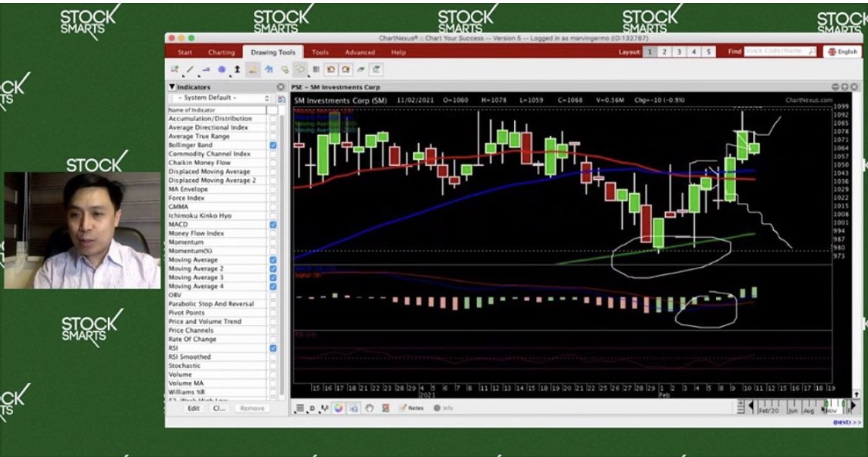Open the chart type lines icon below chart

[x=299, y=408]
